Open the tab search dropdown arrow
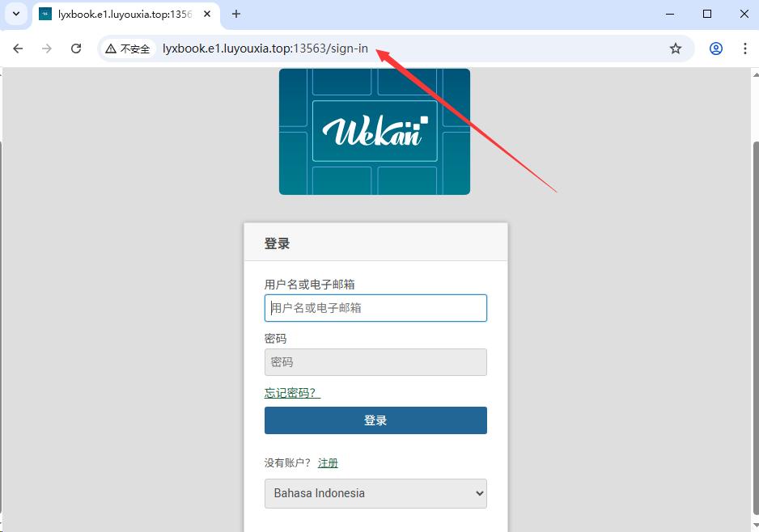Image resolution: width=759 pixels, height=532 pixels. tap(16, 14)
